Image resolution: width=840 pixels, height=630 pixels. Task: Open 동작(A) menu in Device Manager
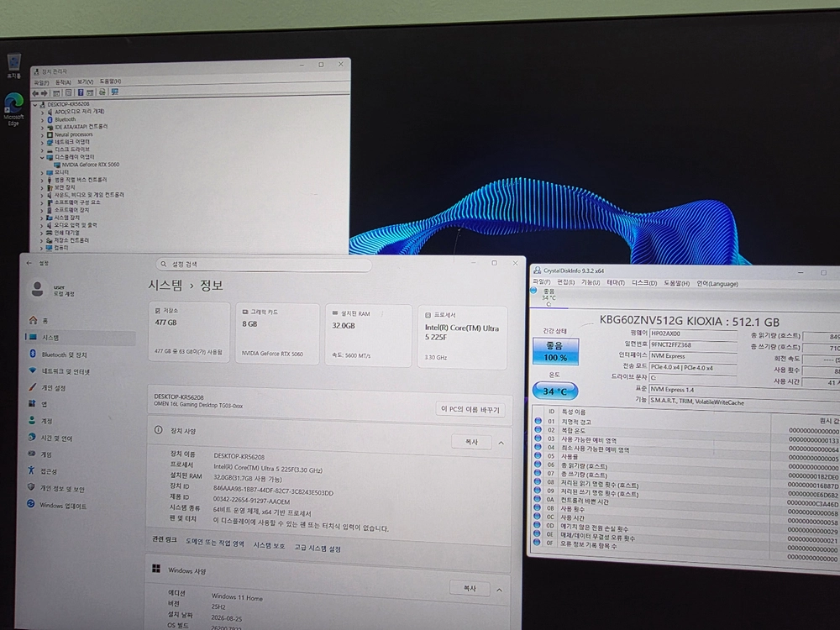coord(63,82)
